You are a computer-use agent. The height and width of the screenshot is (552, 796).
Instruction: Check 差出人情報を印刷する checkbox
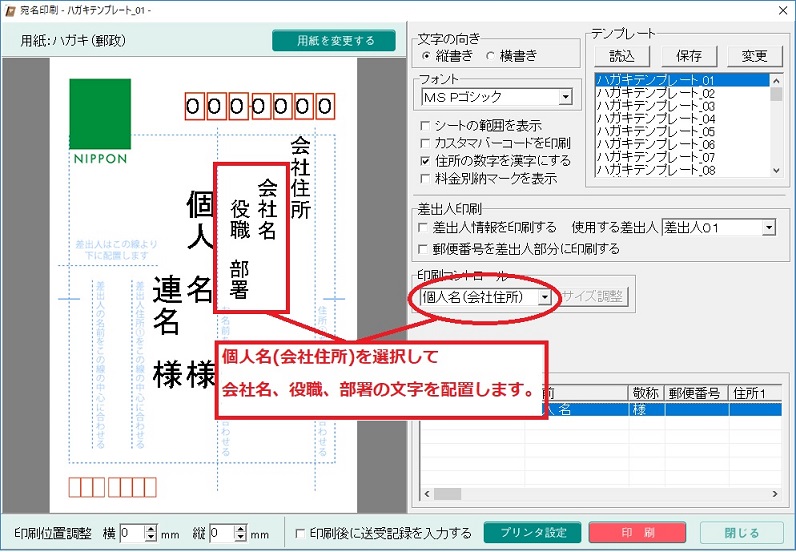pos(426,228)
